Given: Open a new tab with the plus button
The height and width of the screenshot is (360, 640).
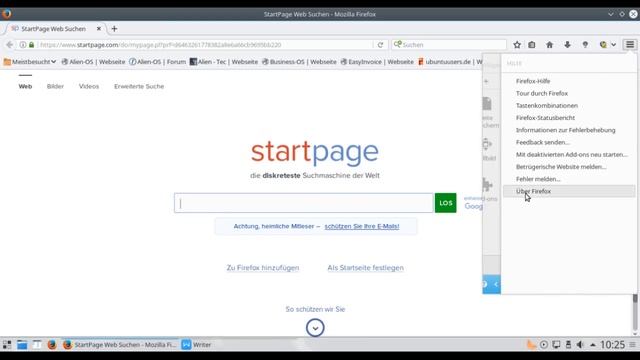Looking at the screenshot, I should 114,29.
